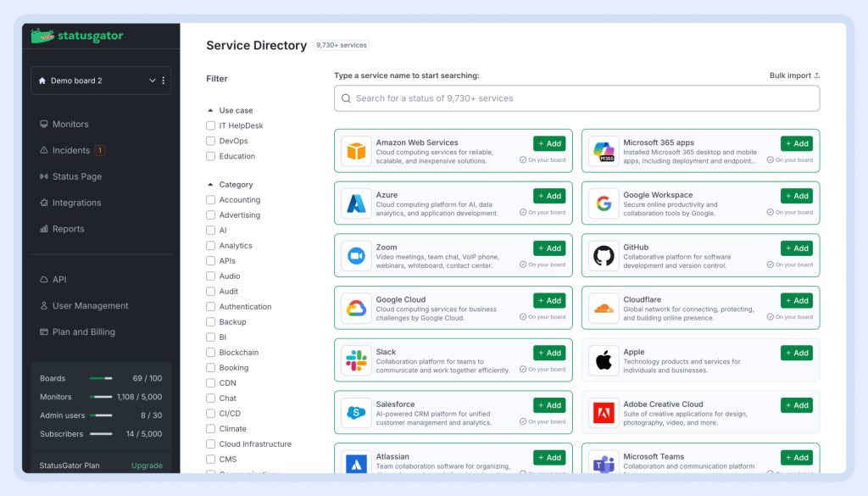This screenshot has height=496, width=868.
Task: Click the Incidents warning triangle icon
Action: click(44, 150)
